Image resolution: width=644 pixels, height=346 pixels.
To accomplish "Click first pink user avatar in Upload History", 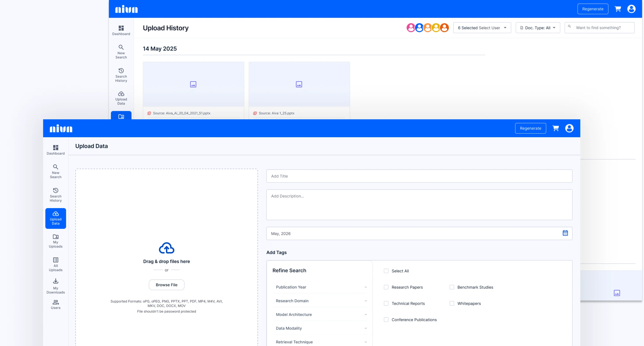I will click(x=411, y=28).
